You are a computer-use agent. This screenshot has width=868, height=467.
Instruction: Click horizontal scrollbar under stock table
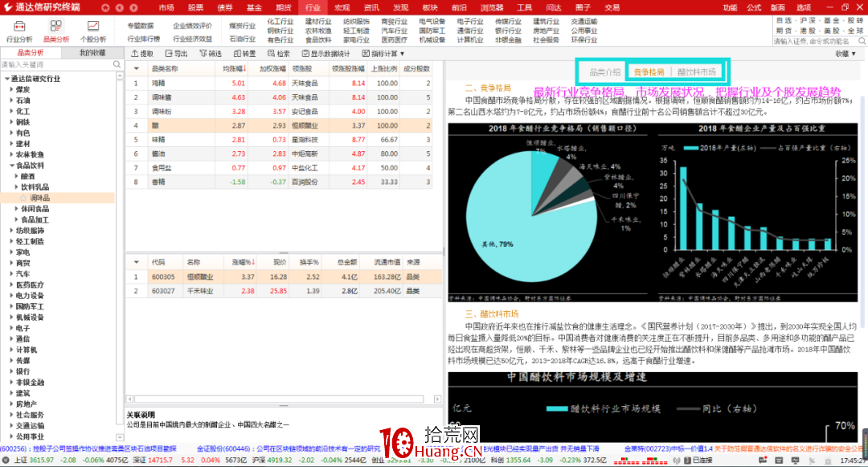tap(279, 399)
